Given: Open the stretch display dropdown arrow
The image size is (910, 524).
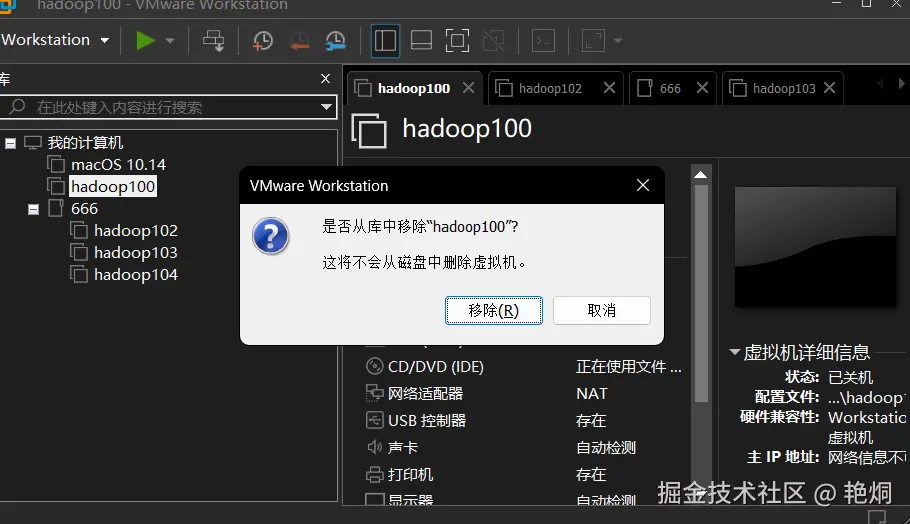Looking at the screenshot, I should click(618, 41).
